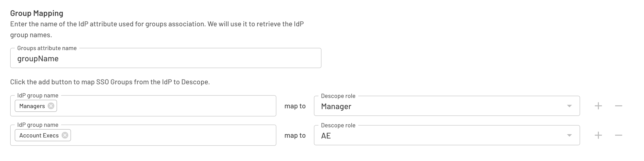
Task: Select the Manager role value
Action: [x=336, y=107]
